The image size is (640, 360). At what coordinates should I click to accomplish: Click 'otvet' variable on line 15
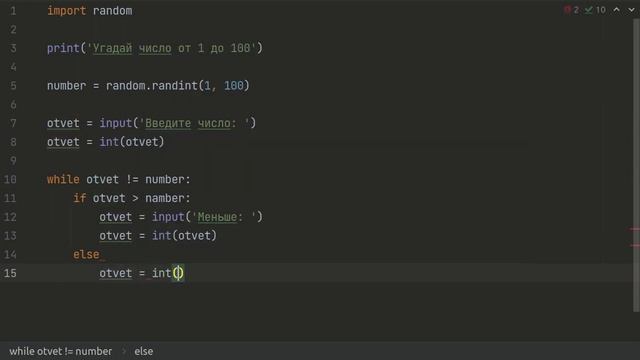pos(116,273)
